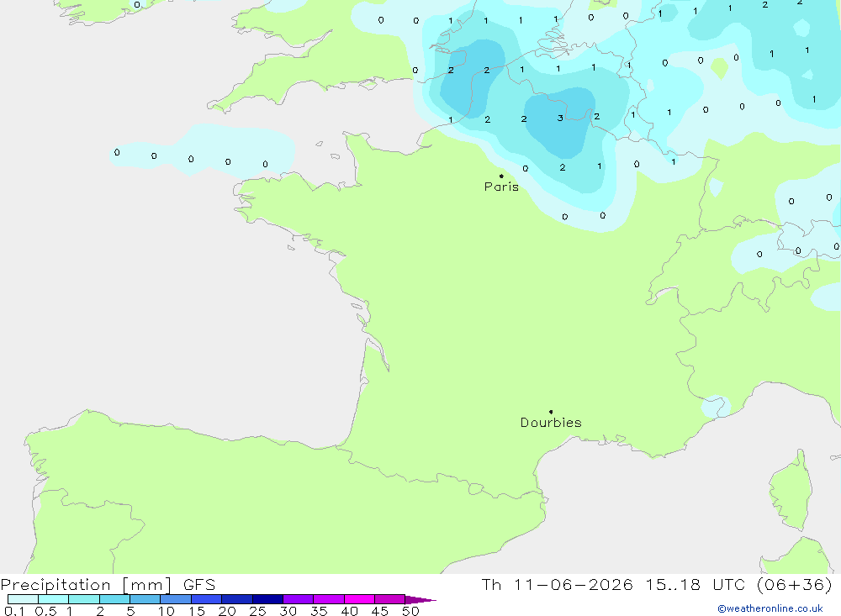
Task: Pick the 20–25 mm dark blue legend swatch
Action: (x=236, y=599)
